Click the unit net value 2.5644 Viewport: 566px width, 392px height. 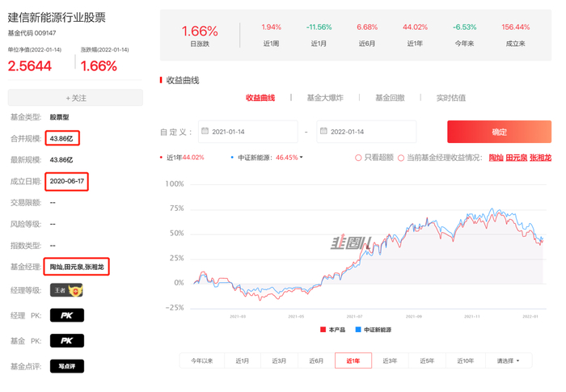pyautogui.click(x=30, y=66)
